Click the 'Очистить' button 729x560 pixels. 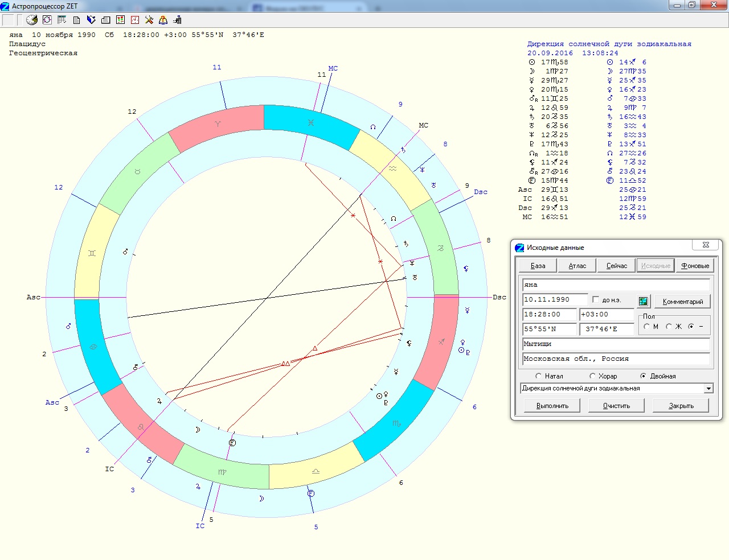616,406
